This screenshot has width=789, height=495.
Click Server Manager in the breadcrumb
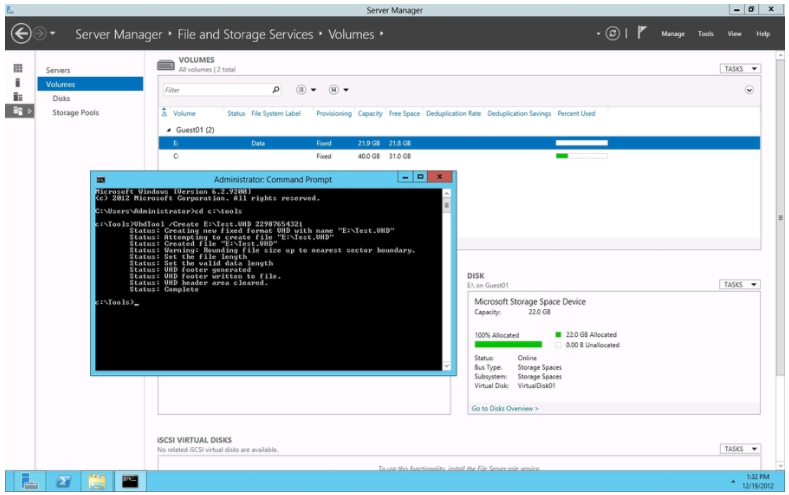(x=119, y=34)
